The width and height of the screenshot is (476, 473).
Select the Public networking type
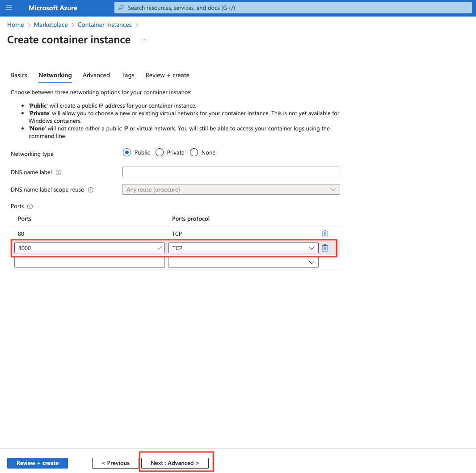[x=127, y=152]
